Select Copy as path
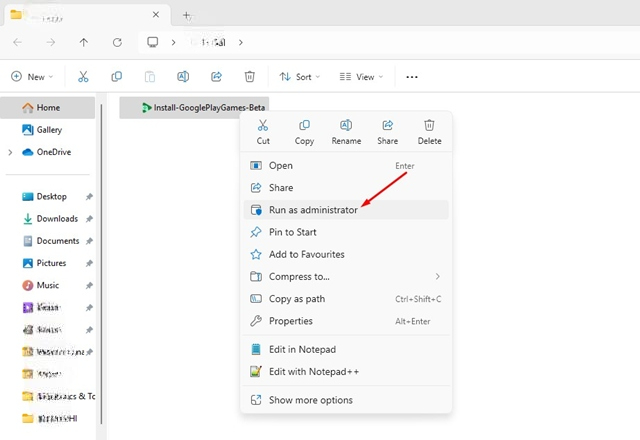 click(346, 299)
